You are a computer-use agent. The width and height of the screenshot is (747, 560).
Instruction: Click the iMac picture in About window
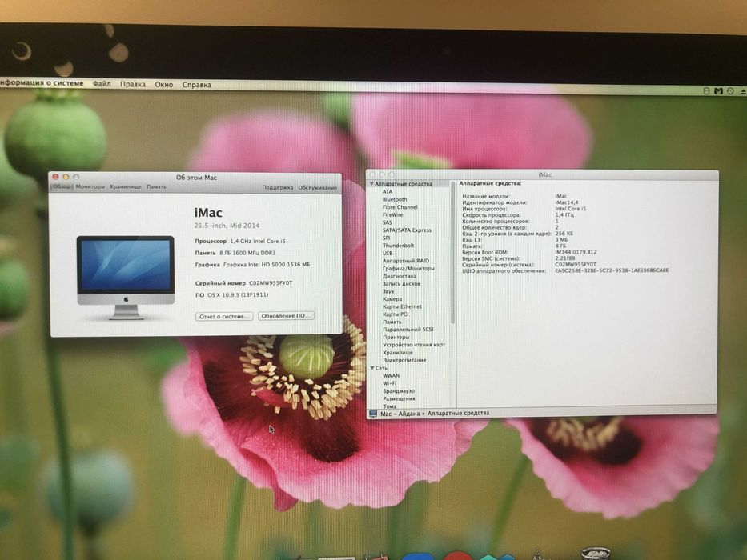point(126,278)
